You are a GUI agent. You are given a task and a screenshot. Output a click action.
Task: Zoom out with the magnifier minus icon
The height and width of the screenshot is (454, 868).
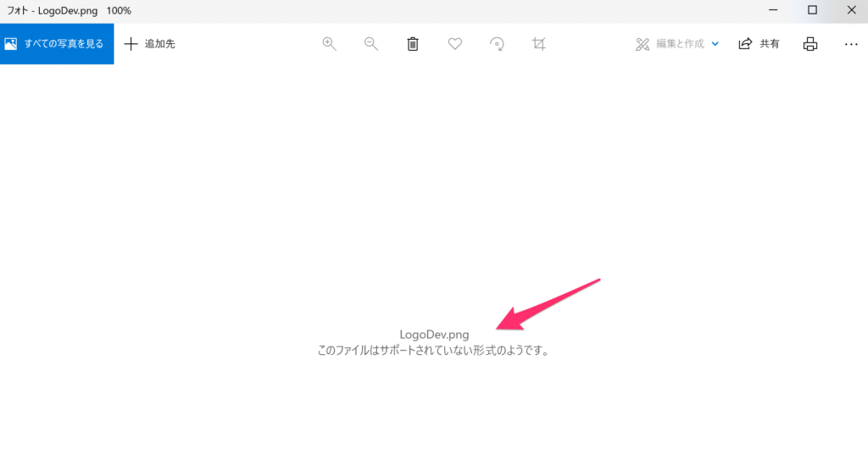tap(371, 44)
